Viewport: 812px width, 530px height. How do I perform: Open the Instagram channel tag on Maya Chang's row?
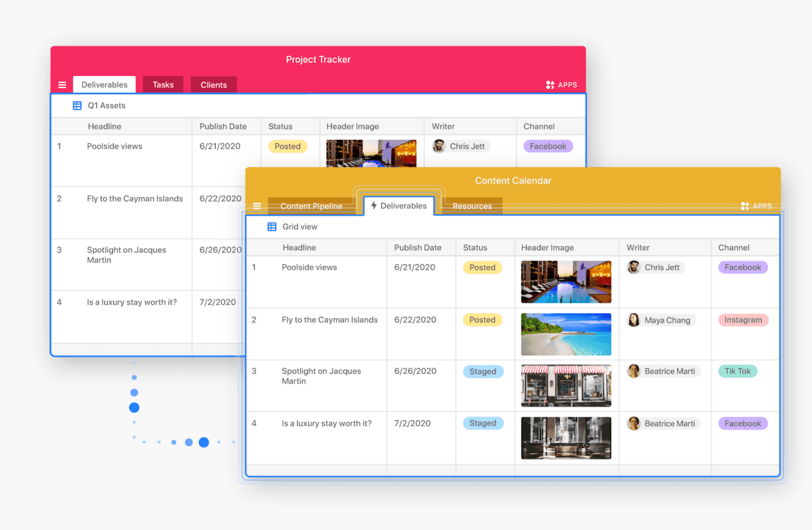tap(743, 320)
